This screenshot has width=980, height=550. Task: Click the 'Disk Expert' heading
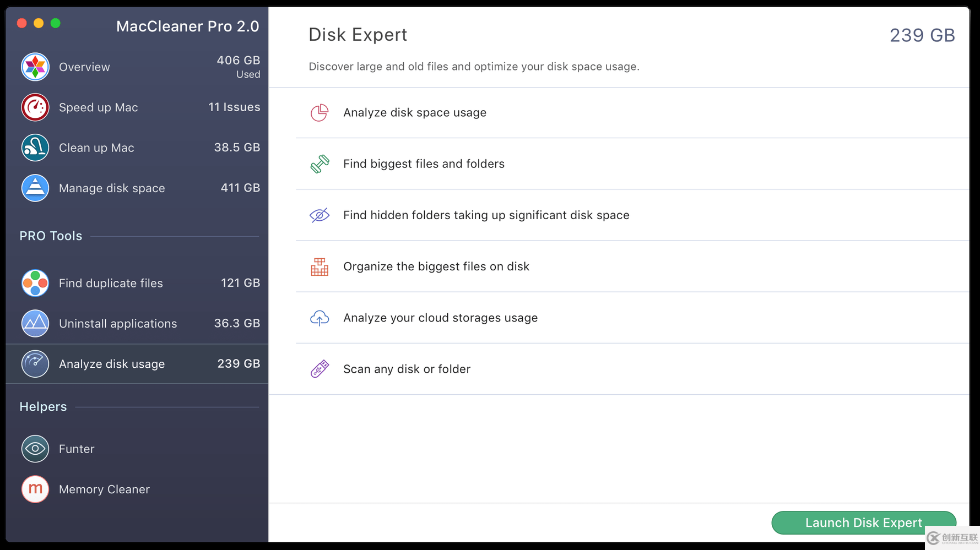click(358, 35)
